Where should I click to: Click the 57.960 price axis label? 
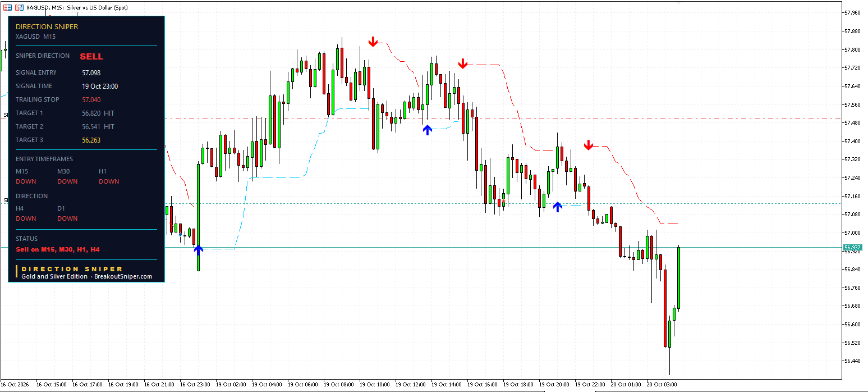[x=852, y=12]
